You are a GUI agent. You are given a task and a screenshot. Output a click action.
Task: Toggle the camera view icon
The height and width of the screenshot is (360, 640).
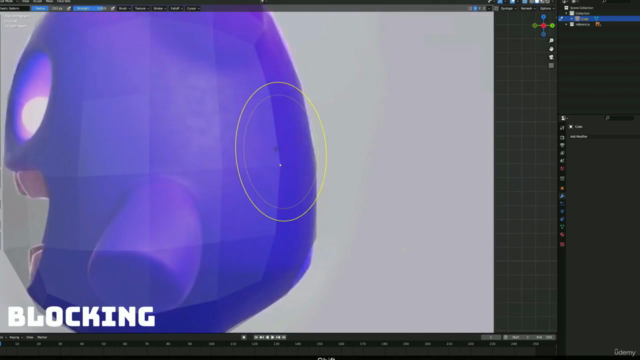(551, 57)
